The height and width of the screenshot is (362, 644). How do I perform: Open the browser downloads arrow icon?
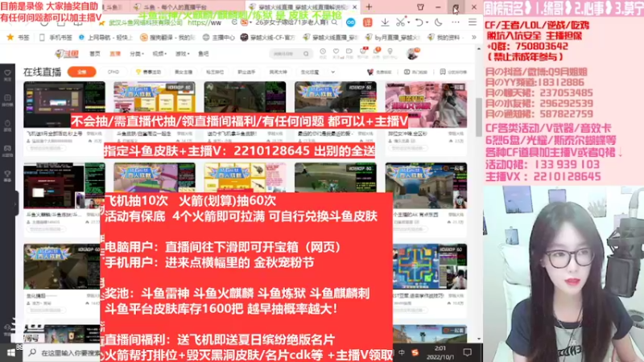(385, 23)
